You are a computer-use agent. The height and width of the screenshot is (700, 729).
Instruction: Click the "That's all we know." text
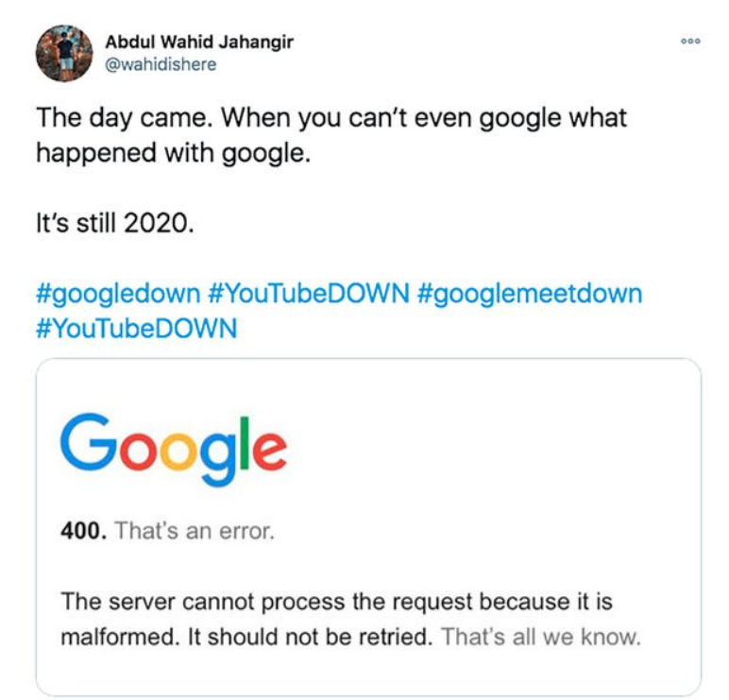point(541,636)
